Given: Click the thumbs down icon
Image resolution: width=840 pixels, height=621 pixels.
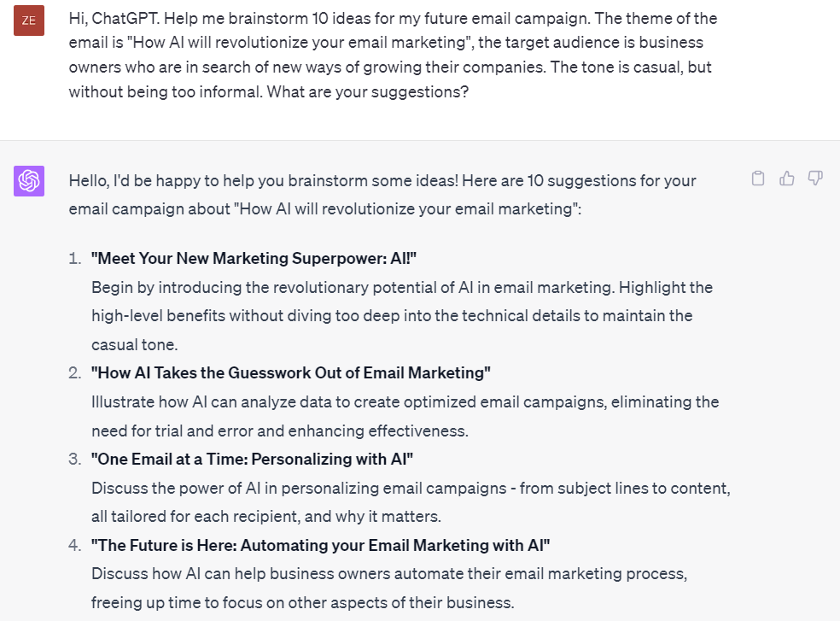Looking at the screenshot, I should [815, 178].
